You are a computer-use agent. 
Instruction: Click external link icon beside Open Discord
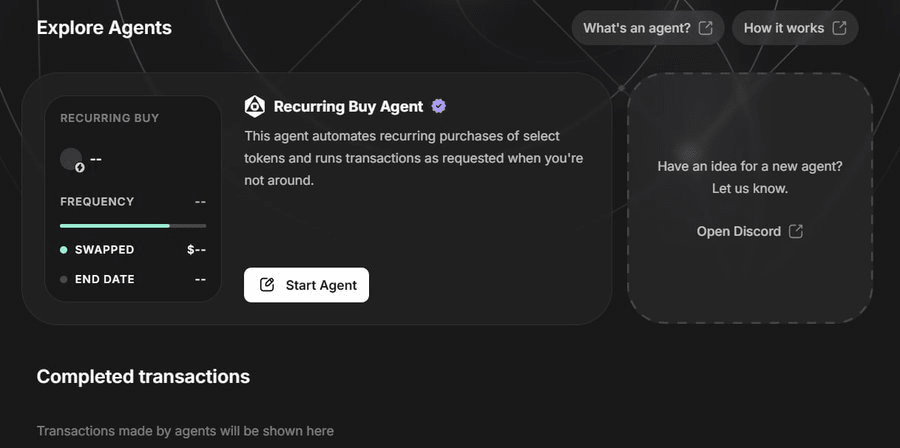(796, 231)
